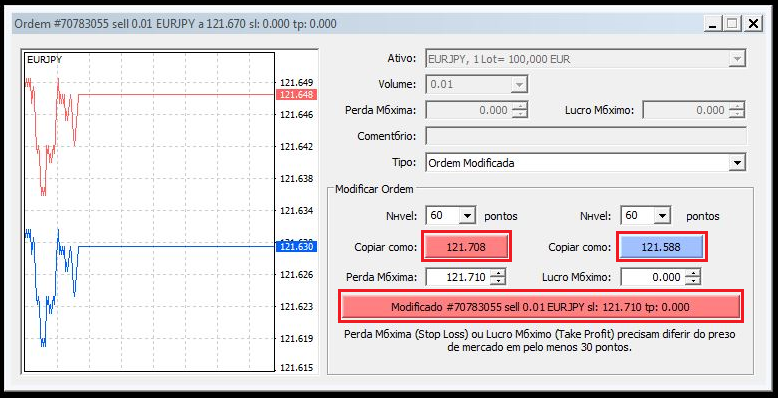Expand the right Nível points dropdown

pyautogui.click(x=661, y=216)
